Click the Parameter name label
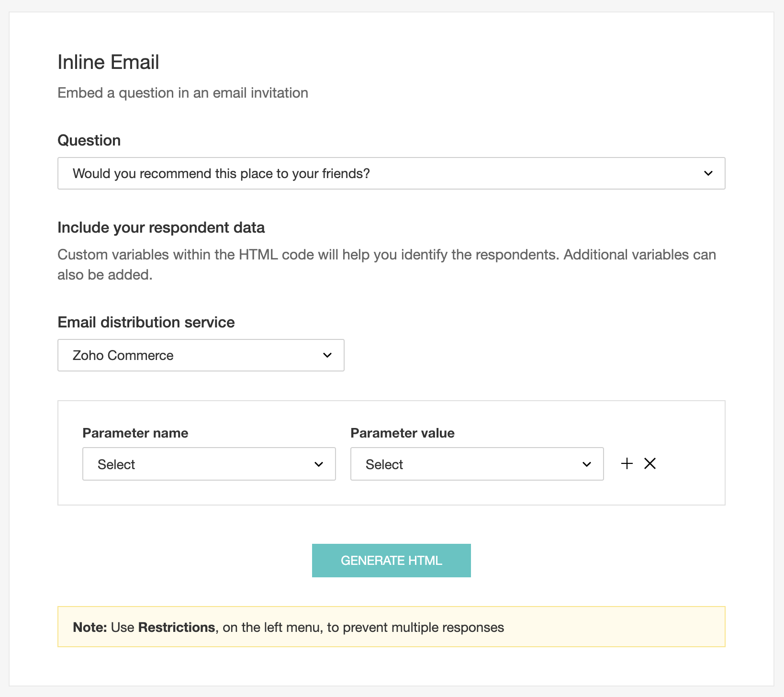The width and height of the screenshot is (784, 697). tap(135, 433)
